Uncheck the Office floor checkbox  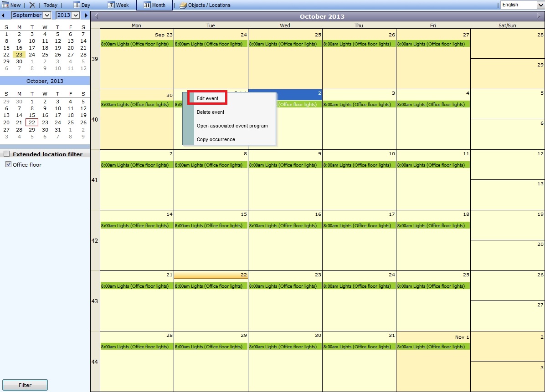(x=8, y=164)
